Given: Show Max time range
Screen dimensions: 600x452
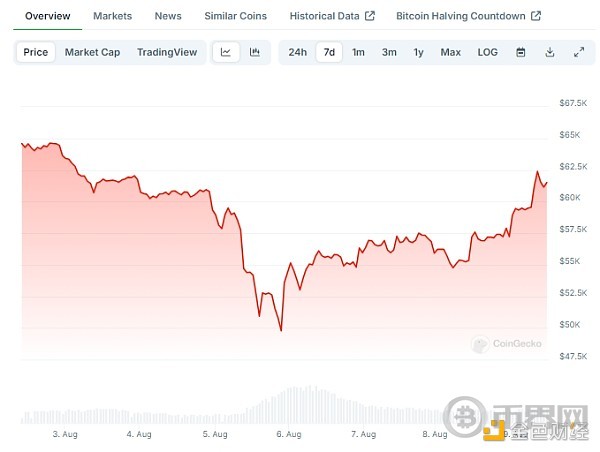Looking at the screenshot, I should (451, 52).
